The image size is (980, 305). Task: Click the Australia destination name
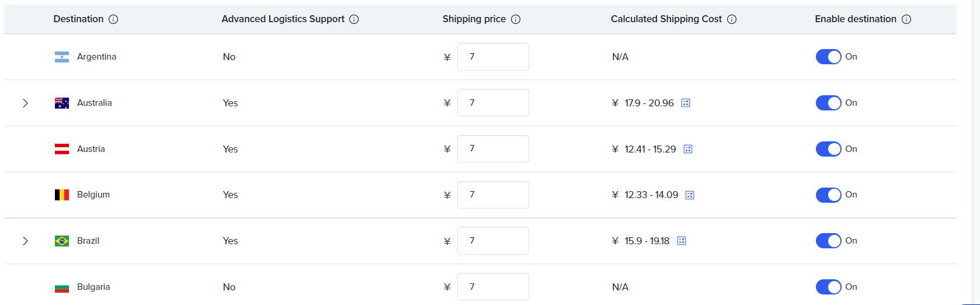(x=95, y=103)
